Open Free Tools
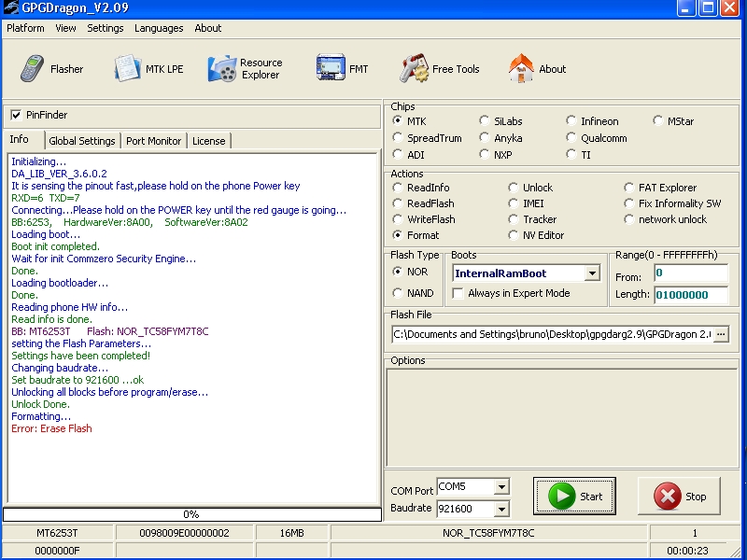Image resolution: width=747 pixels, height=560 pixels. pos(439,69)
